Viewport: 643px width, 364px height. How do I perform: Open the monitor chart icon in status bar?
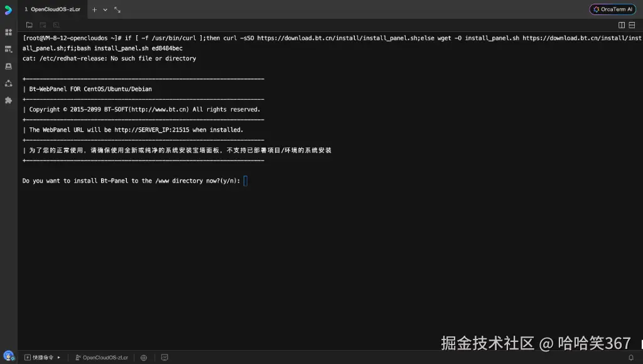coord(165,358)
